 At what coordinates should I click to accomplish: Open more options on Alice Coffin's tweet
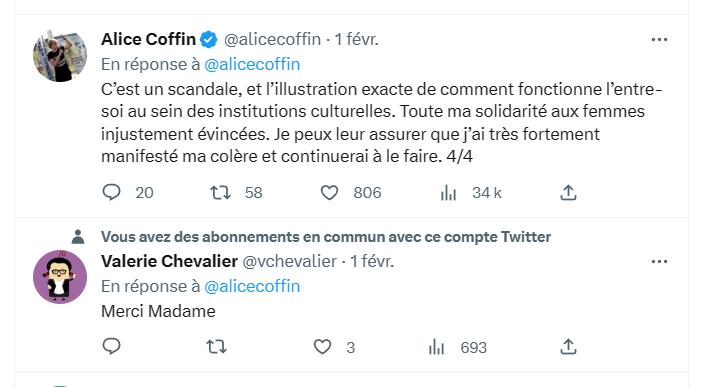tap(659, 40)
